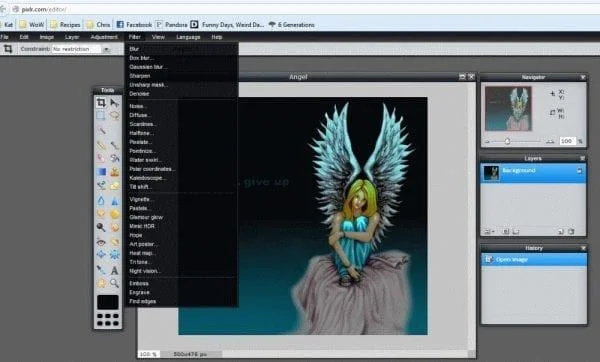Open the Layer menu
This screenshot has width=600, height=362.
tap(72, 37)
